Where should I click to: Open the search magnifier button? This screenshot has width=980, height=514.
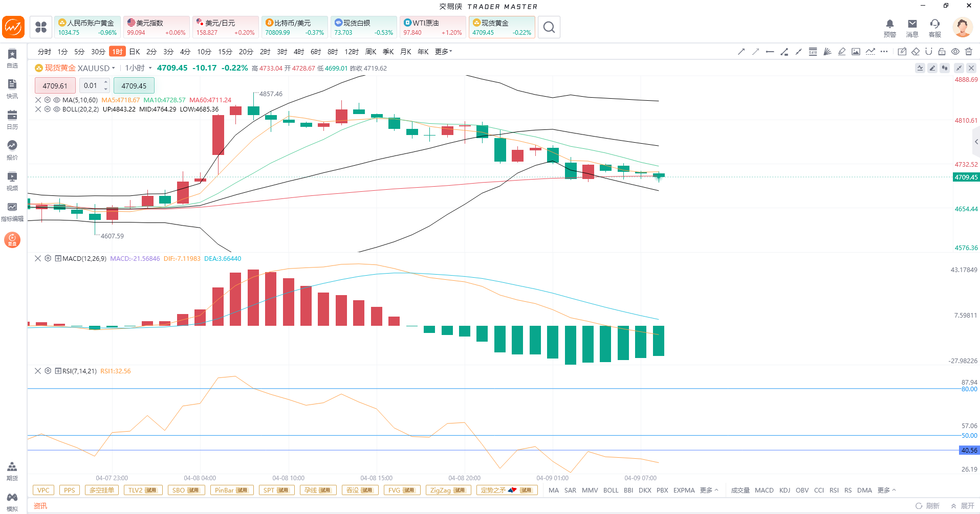pyautogui.click(x=549, y=27)
